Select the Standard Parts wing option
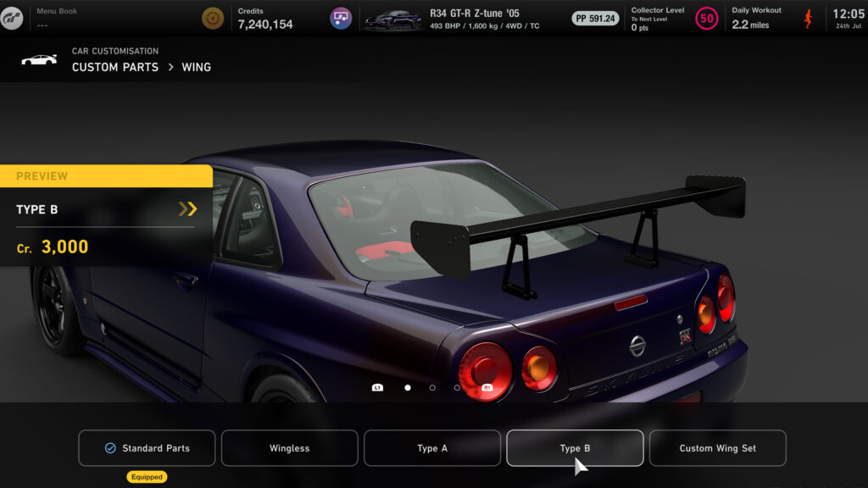868x488 pixels. [x=147, y=448]
